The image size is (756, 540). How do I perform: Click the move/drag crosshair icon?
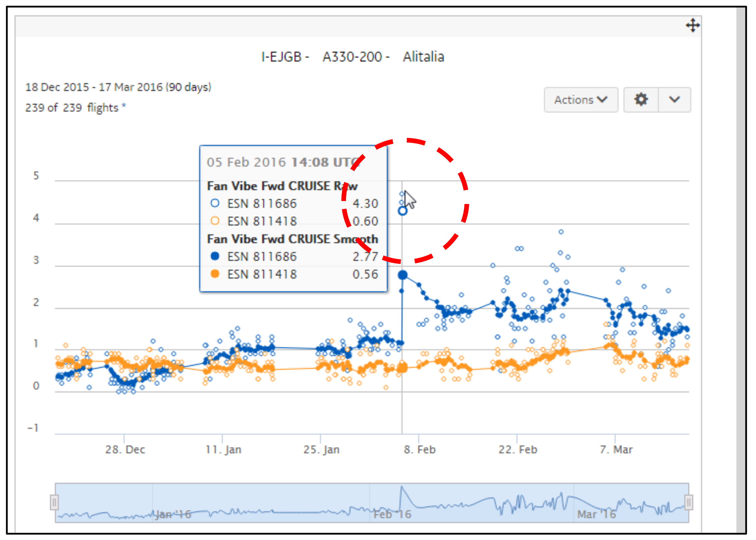(692, 25)
